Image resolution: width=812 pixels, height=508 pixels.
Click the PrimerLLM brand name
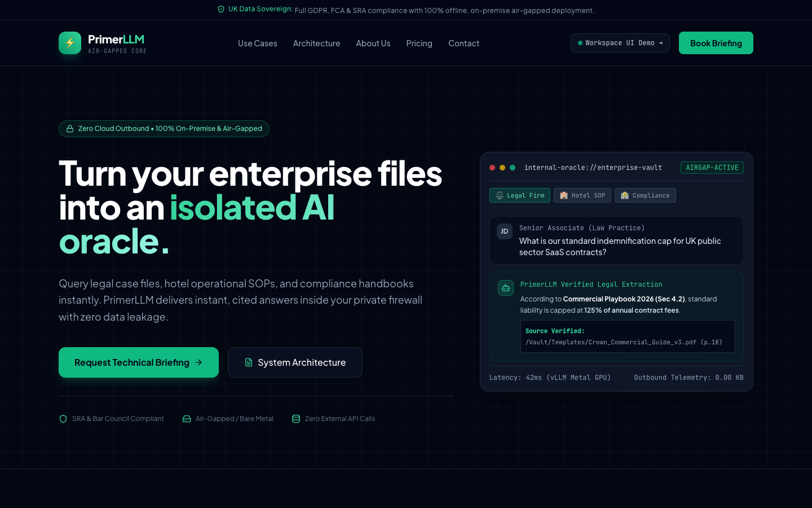[x=116, y=39]
